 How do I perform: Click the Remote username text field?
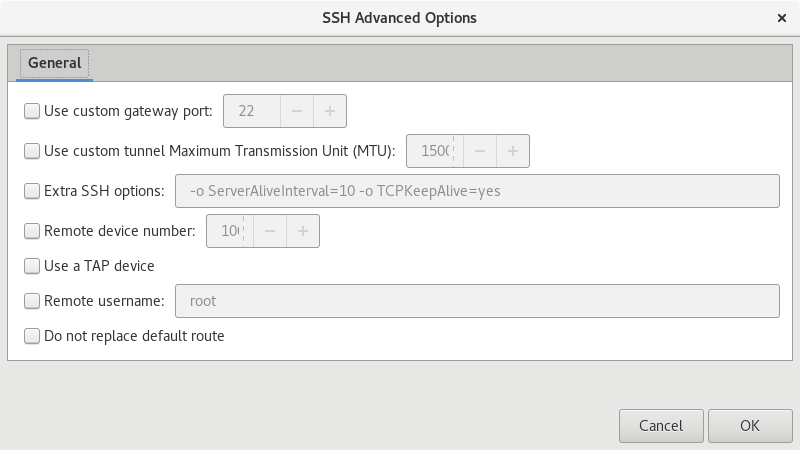click(x=477, y=301)
